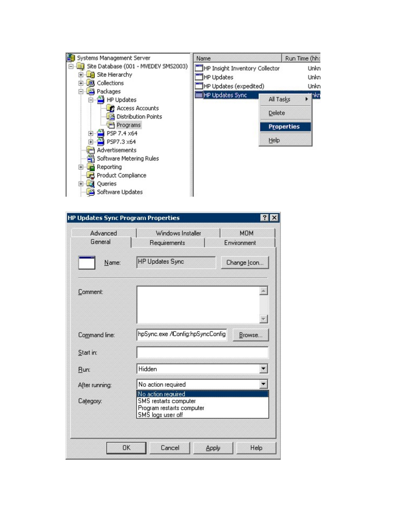This screenshot has width=411, height=532.
Task: Open the After running dropdown arrow
Action: pyautogui.click(x=264, y=384)
